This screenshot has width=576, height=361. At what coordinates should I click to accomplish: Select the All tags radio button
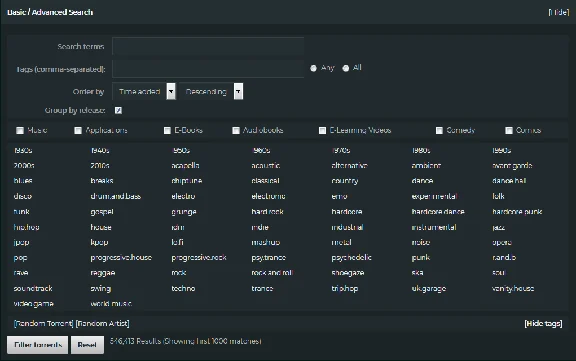pyautogui.click(x=346, y=68)
